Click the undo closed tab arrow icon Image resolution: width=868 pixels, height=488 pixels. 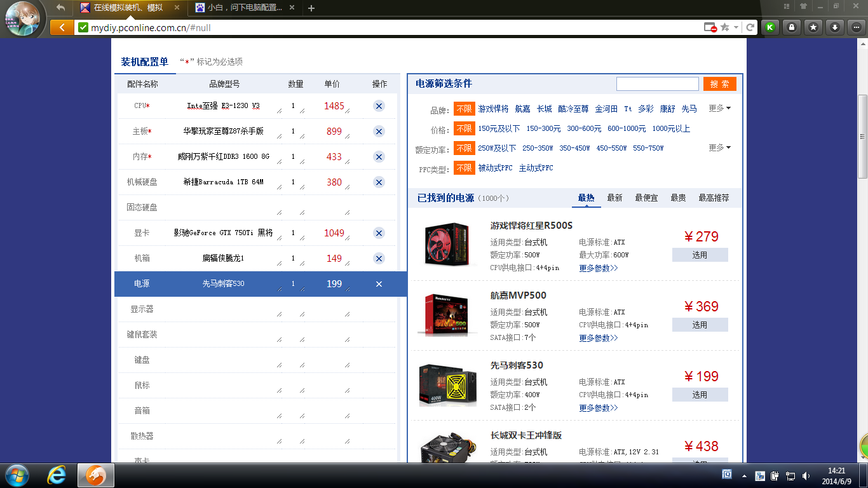[x=60, y=8]
